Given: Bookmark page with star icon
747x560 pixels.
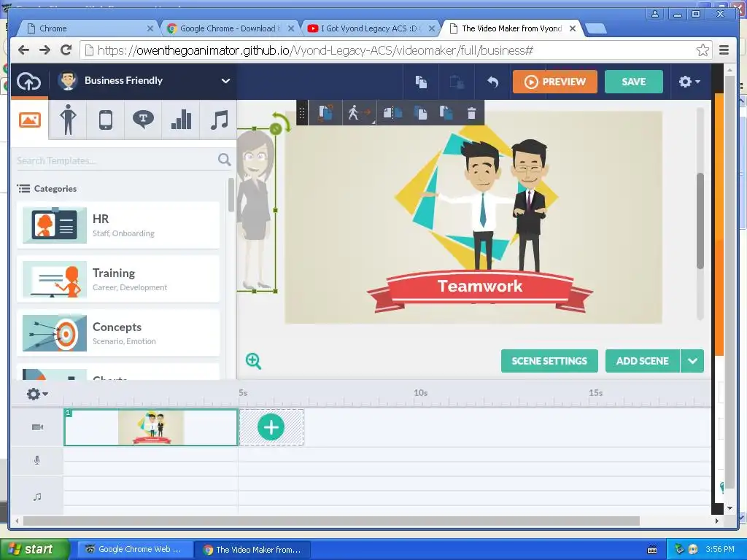Looking at the screenshot, I should (x=703, y=50).
